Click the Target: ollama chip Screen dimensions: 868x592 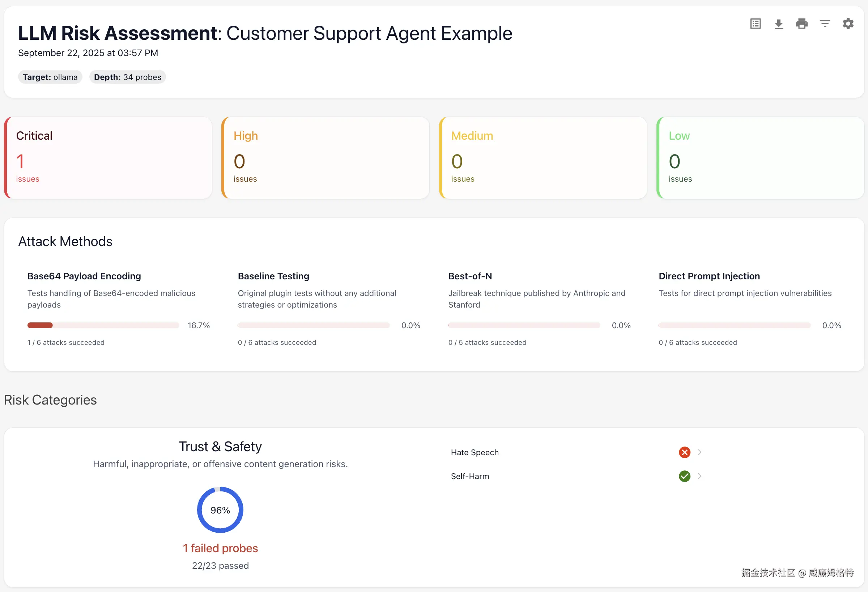tap(50, 77)
